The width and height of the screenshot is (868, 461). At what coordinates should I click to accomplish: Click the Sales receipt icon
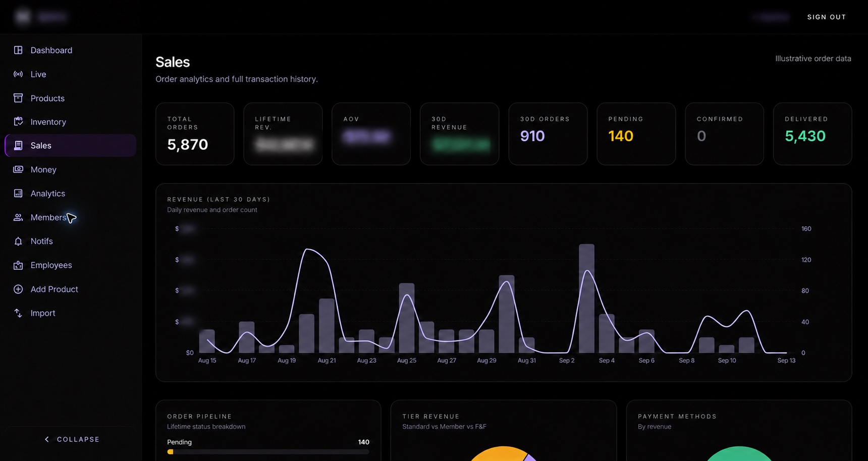(x=18, y=145)
